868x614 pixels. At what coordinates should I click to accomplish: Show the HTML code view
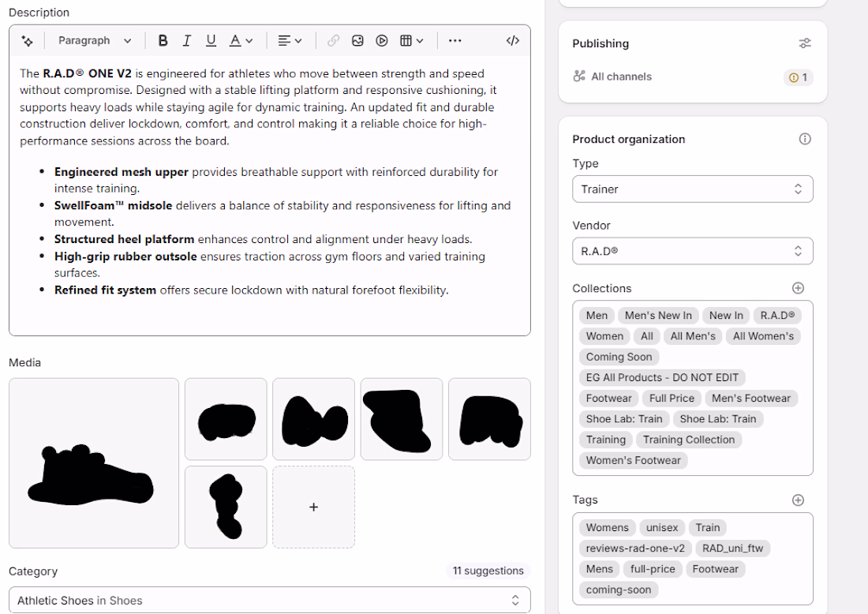tap(513, 41)
